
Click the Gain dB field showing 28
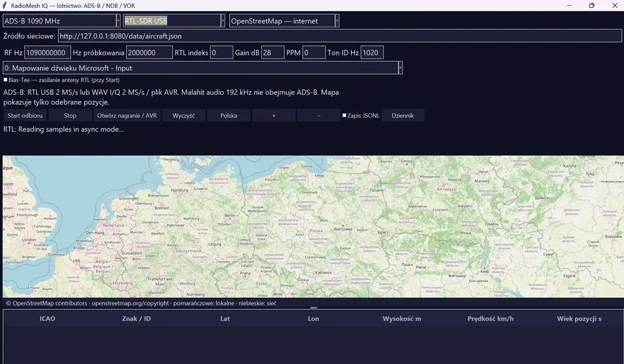coord(272,53)
